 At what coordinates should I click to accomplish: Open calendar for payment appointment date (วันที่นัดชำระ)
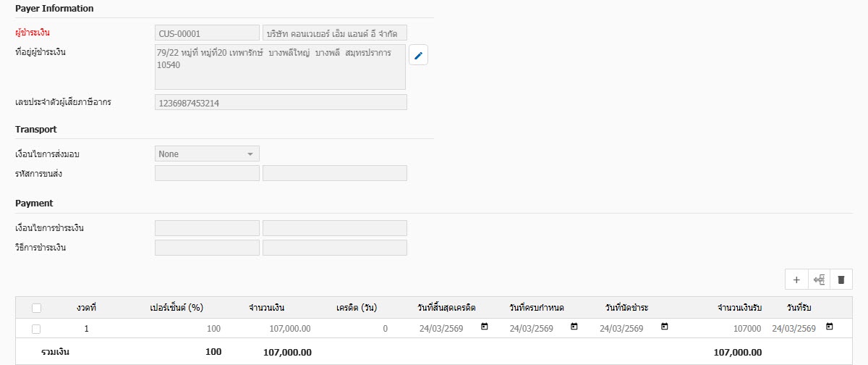[x=664, y=327]
